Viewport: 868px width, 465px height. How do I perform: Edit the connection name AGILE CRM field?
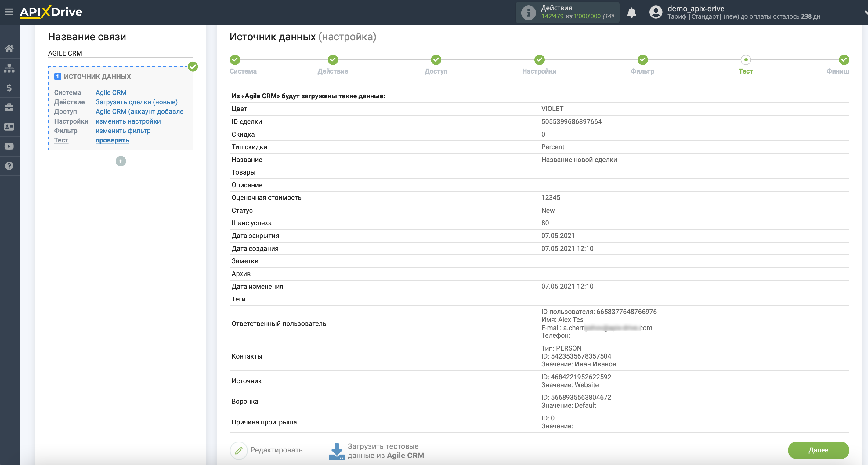[121, 53]
